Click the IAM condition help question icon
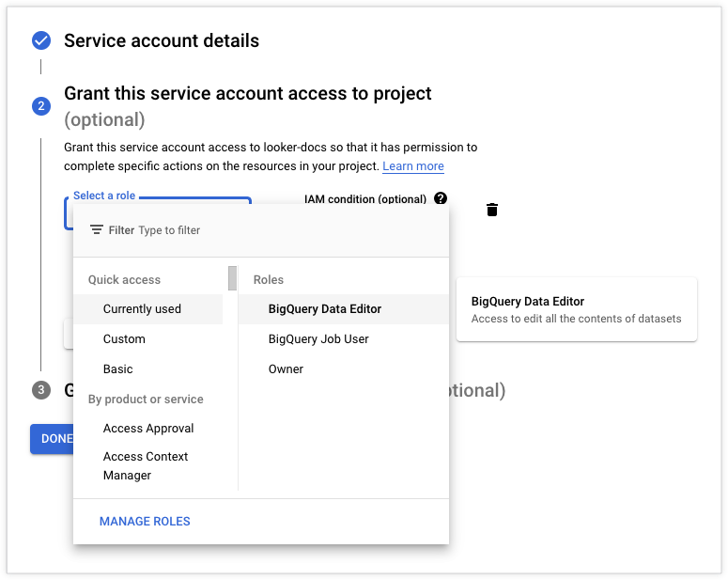Screen dimensions: 728x580 coord(441,199)
